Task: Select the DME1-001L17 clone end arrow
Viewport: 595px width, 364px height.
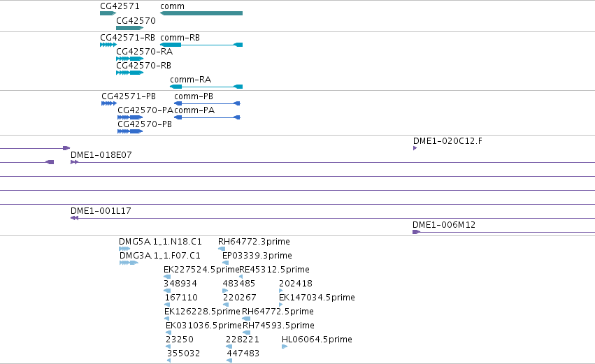Action: click(74, 219)
